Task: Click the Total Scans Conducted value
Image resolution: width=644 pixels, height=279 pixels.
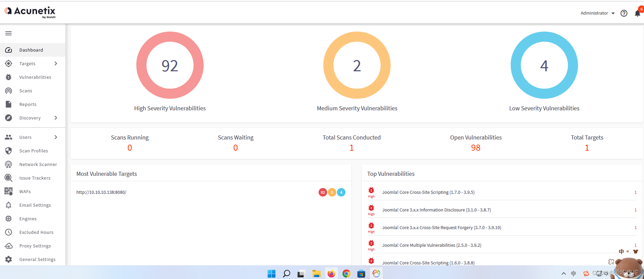Action: click(x=352, y=148)
